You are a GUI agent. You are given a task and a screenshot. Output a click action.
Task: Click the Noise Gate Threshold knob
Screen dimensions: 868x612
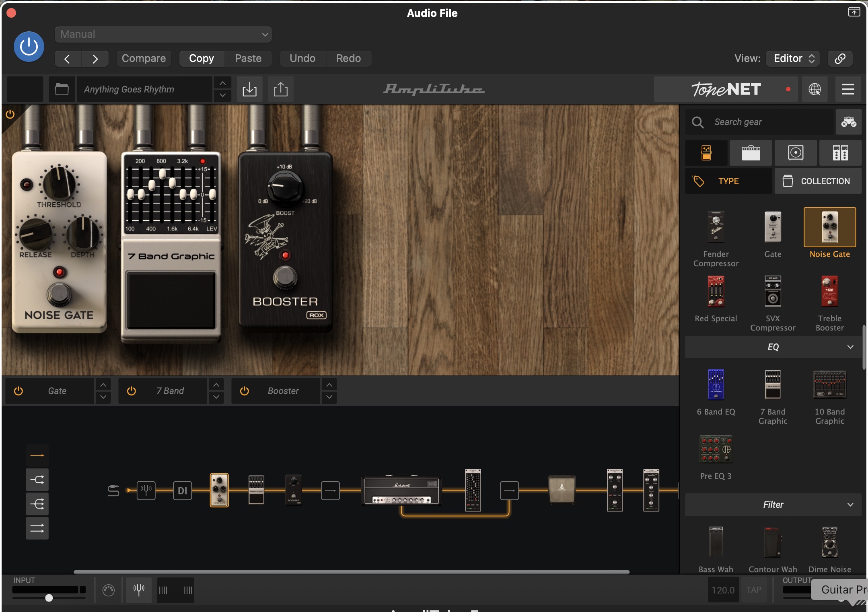[x=59, y=183]
